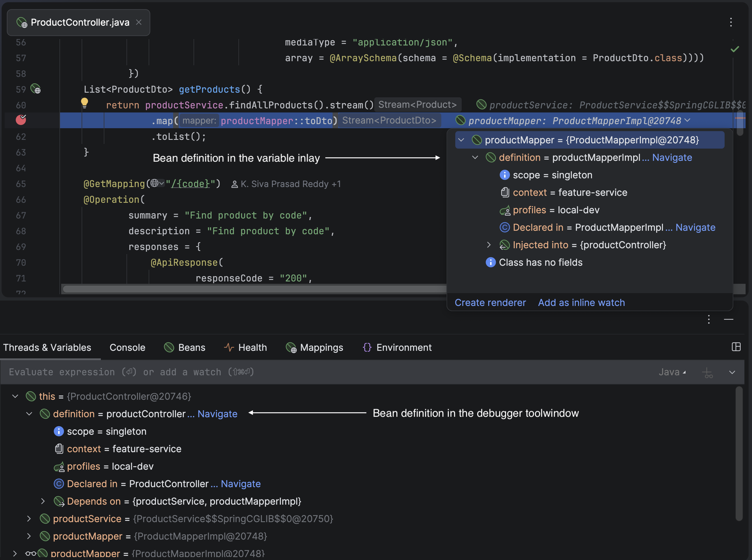752x560 pixels.
Task: Click the breakpoint icon on line 61
Action: tap(21, 120)
